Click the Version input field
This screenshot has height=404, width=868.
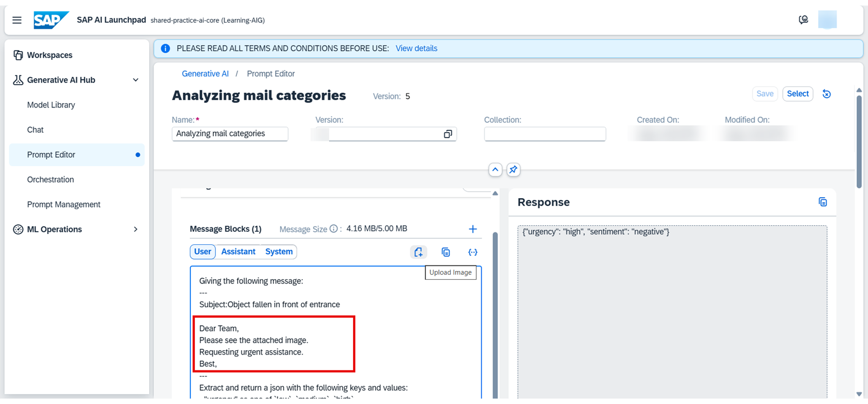click(x=386, y=134)
